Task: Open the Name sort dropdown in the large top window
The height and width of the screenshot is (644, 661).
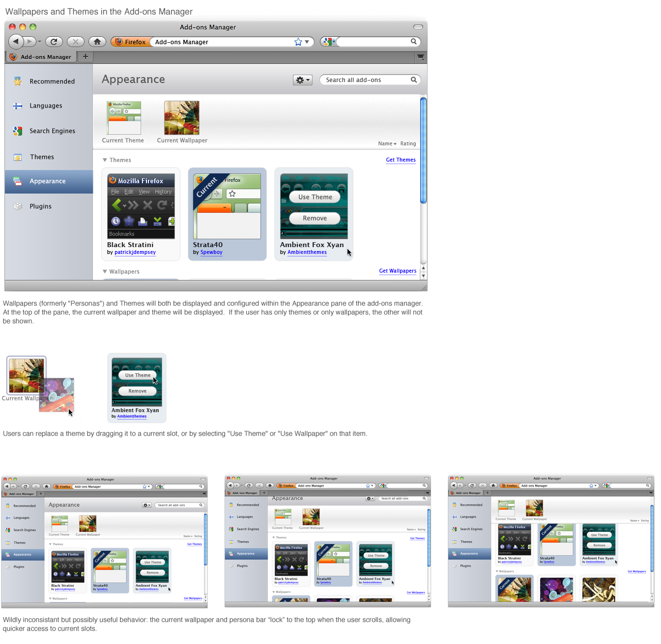Action: (x=387, y=144)
